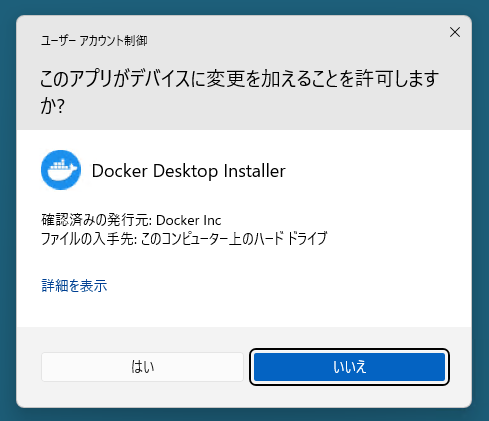Deny changes by clicking いいえ
Screen dimensions: 489x421
tap(349, 367)
